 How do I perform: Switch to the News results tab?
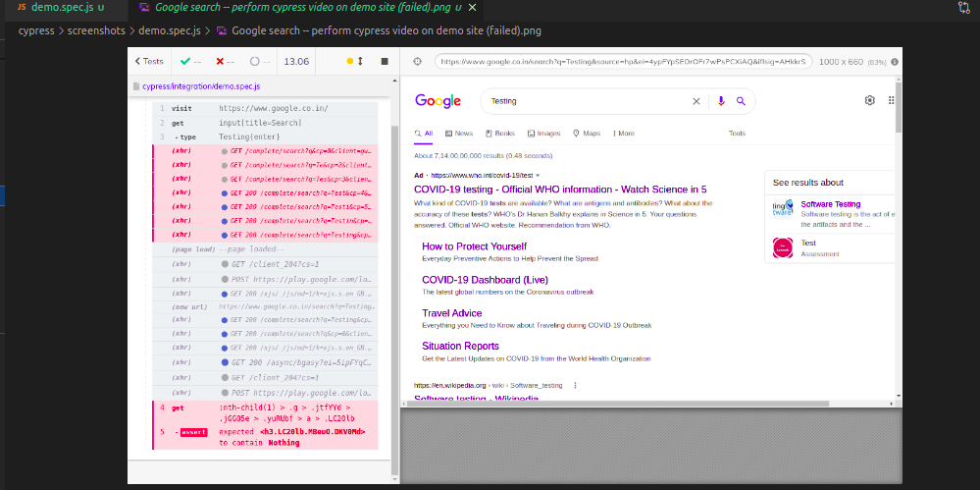pyautogui.click(x=459, y=134)
